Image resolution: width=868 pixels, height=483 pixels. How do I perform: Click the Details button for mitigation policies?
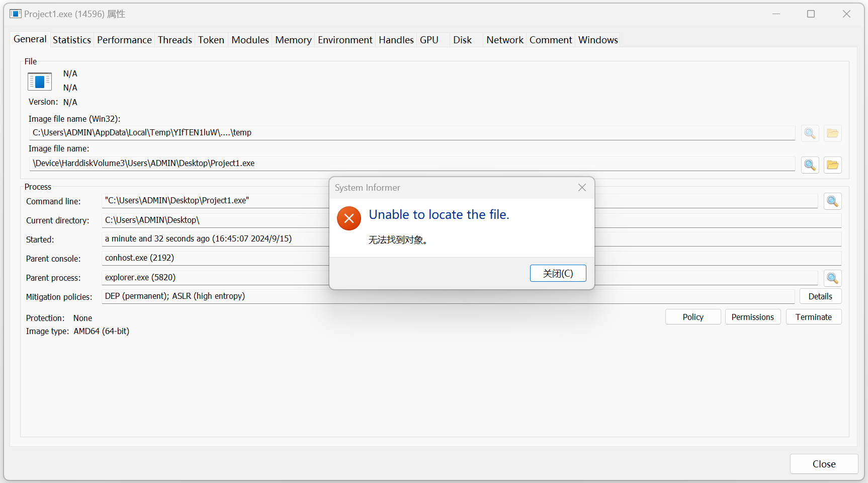[x=820, y=296]
